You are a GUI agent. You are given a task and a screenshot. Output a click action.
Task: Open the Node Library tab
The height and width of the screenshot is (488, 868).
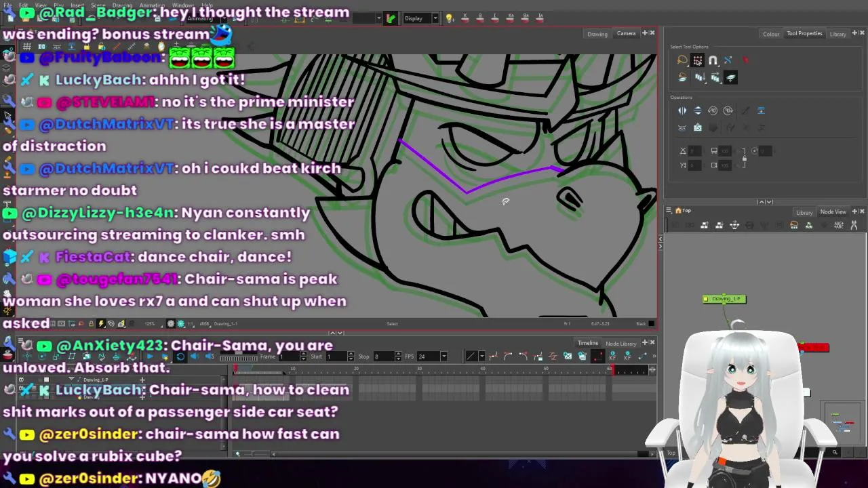coord(620,344)
